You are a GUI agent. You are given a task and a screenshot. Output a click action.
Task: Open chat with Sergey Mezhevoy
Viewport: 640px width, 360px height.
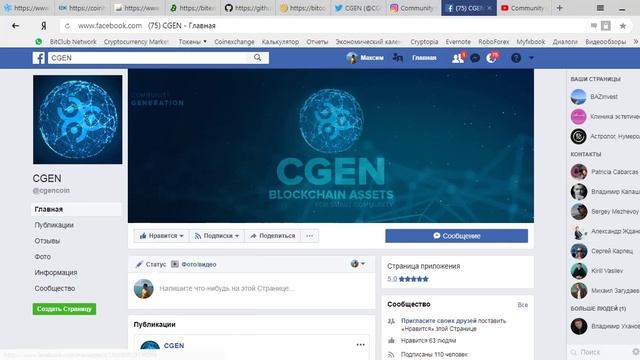click(x=605, y=211)
